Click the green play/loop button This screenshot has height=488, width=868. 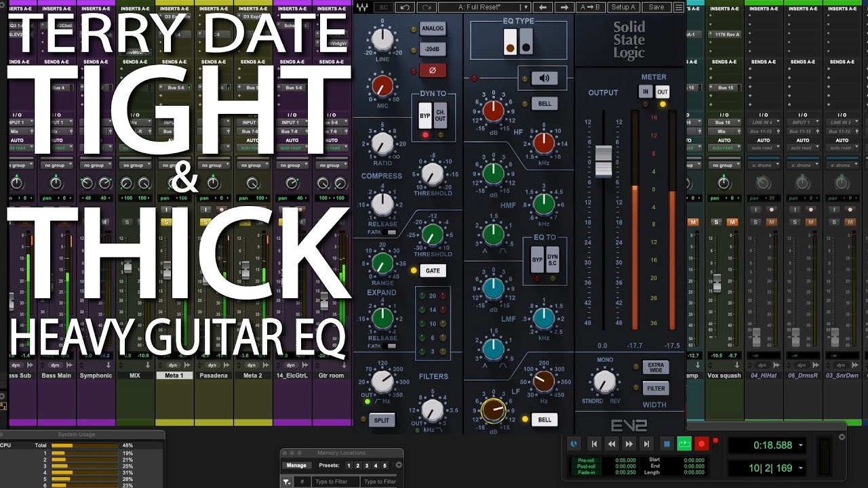pyautogui.click(x=684, y=444)
